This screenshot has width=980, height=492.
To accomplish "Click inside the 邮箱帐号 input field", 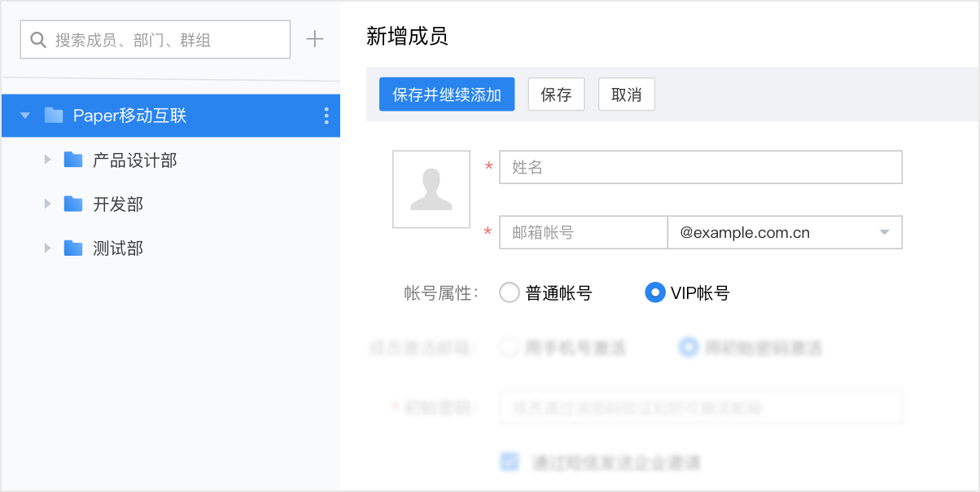I will tap(583, 232).
